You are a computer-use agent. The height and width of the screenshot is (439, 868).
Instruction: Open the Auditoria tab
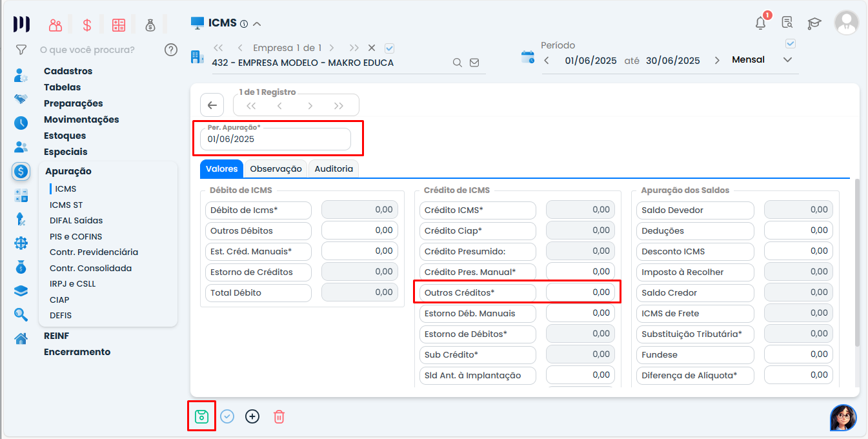tap(334, 168)
